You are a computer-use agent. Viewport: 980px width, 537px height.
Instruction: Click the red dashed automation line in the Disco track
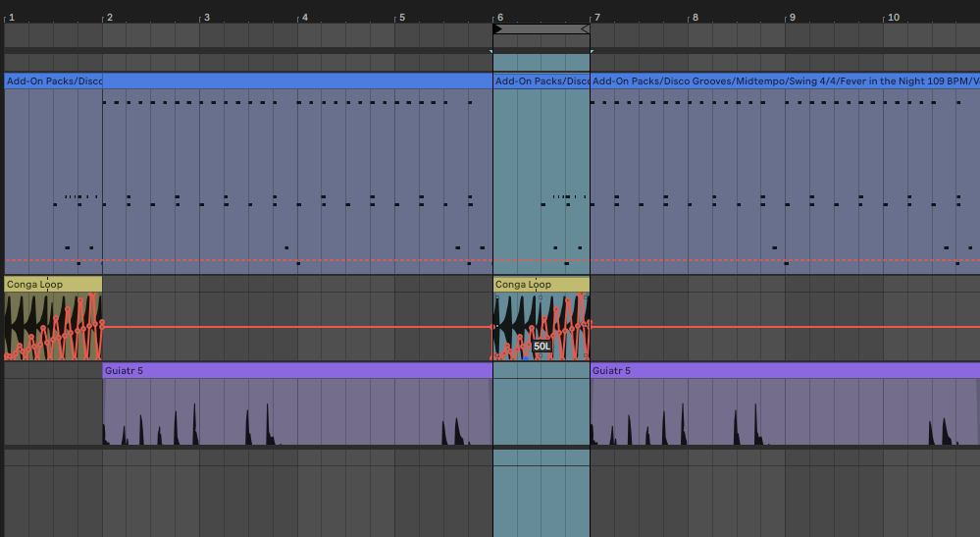click(294, 260)
